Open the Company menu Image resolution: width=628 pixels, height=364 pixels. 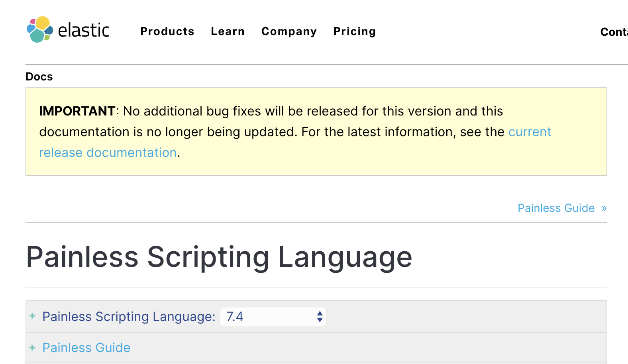[289, 31]
